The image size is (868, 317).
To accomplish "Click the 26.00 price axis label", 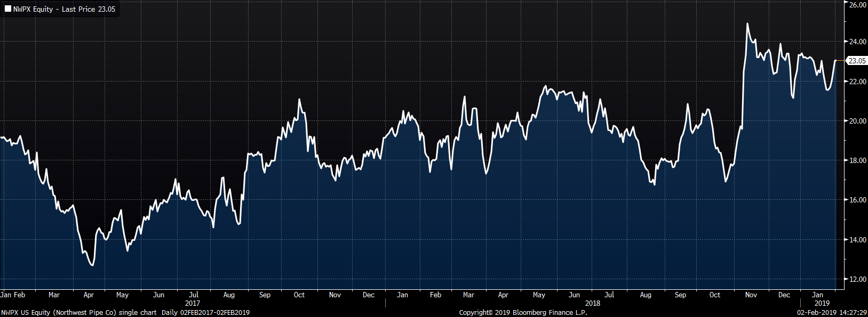I will click(857, 5).
